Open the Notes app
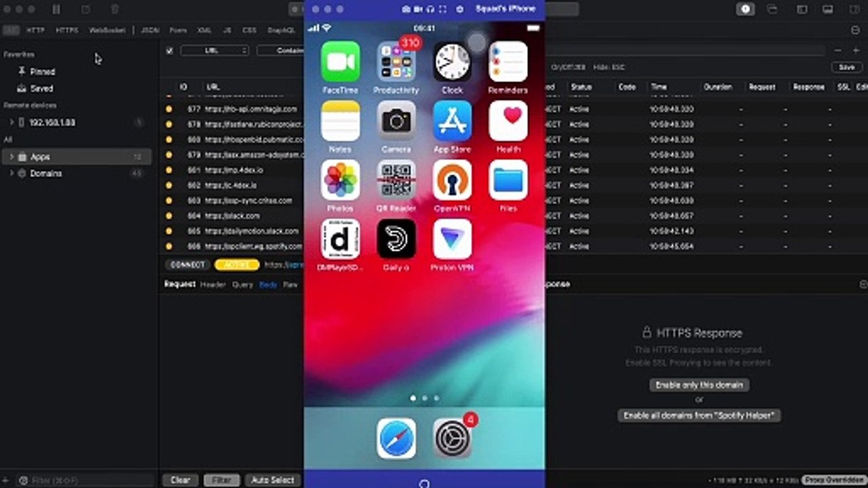Screen dimensions: 868x488 click(x=340, y=121)
